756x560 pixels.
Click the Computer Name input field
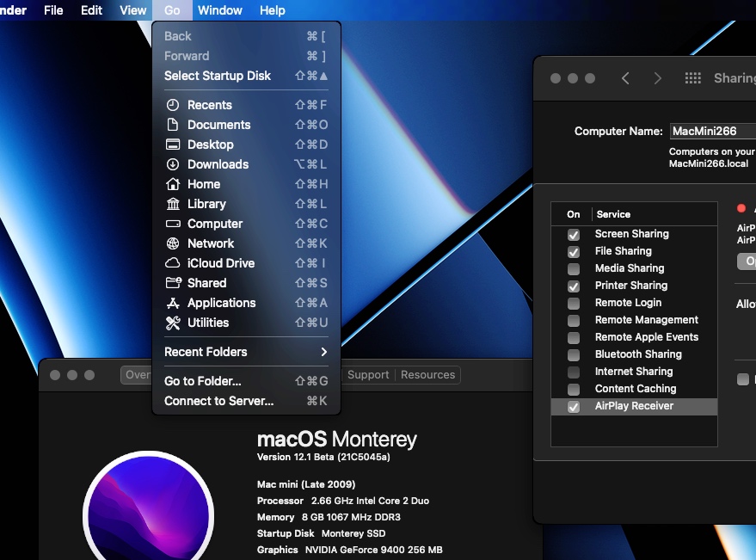click(713, 132)
